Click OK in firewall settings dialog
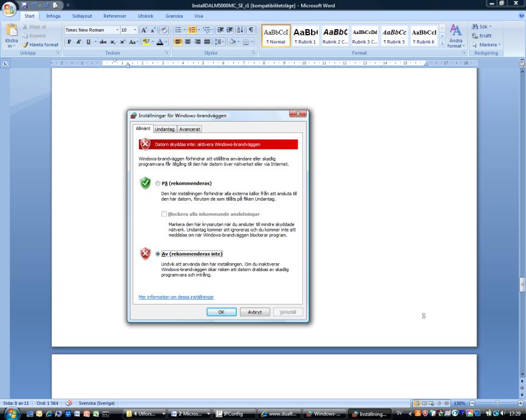This screenshot has width=526, height=420. tap(222, 312)
